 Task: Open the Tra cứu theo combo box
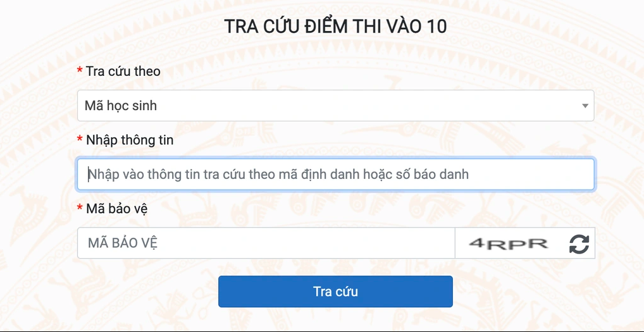(x=335, y=106)
